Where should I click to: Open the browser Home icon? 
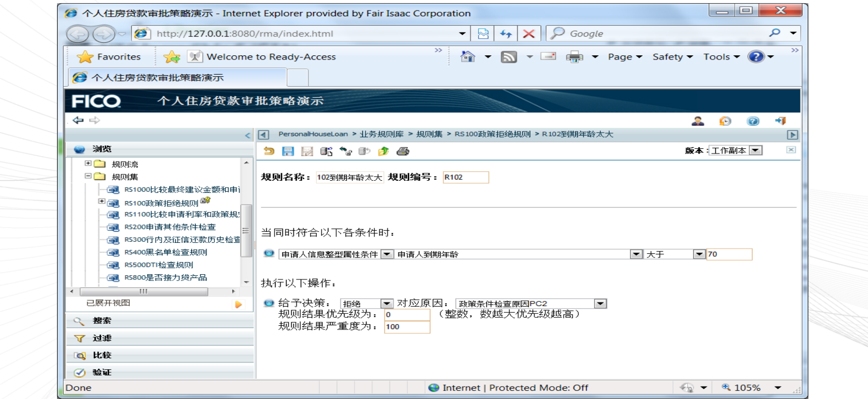click(x=468, y=56)
